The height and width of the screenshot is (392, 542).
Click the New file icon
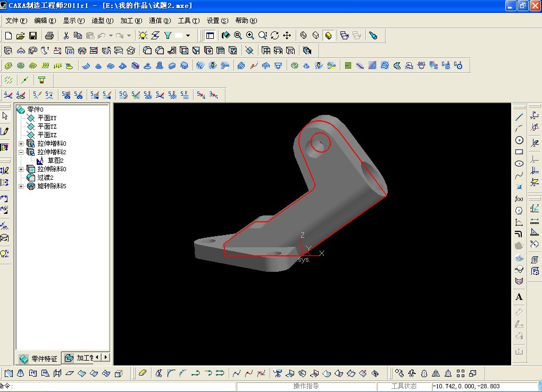(x=9, y=36)
